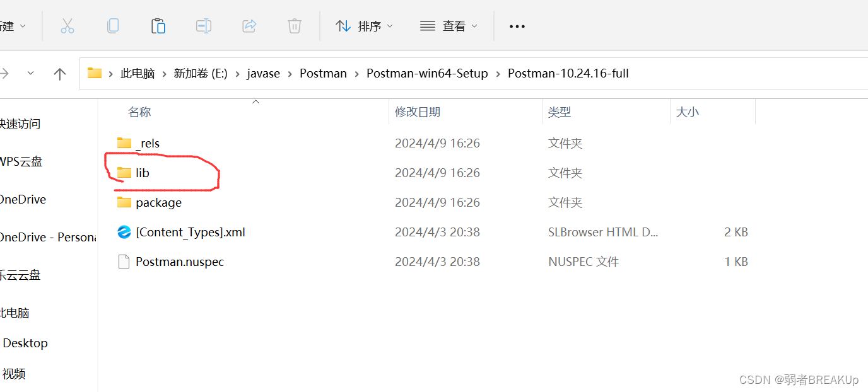Expand chevron after 此电脑 in path
868x392 pixels.
click(x=164, y=74)
